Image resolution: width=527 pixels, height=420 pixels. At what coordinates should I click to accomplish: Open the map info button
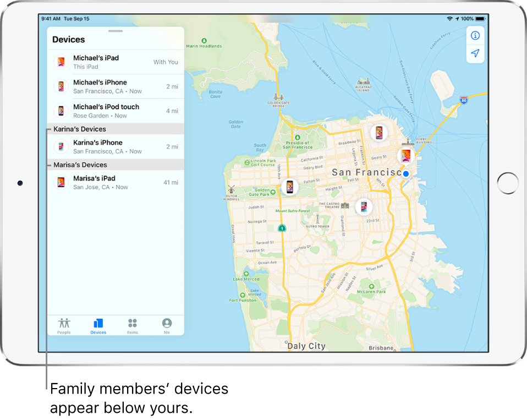[475, 35]
